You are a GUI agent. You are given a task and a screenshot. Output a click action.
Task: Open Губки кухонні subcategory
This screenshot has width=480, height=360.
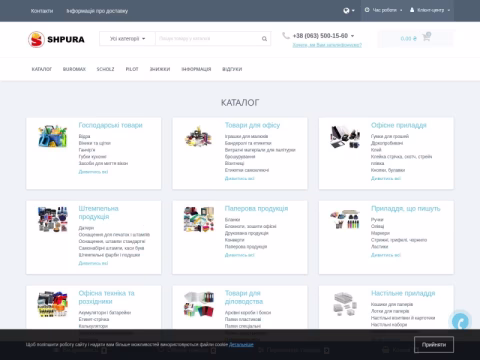click(93, 157)
